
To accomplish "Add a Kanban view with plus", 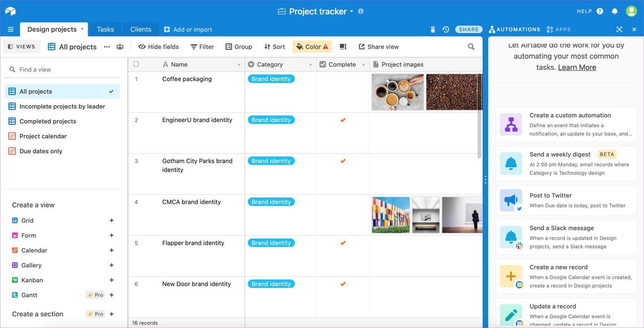I will pyautogui.click(x=111, y=280).
